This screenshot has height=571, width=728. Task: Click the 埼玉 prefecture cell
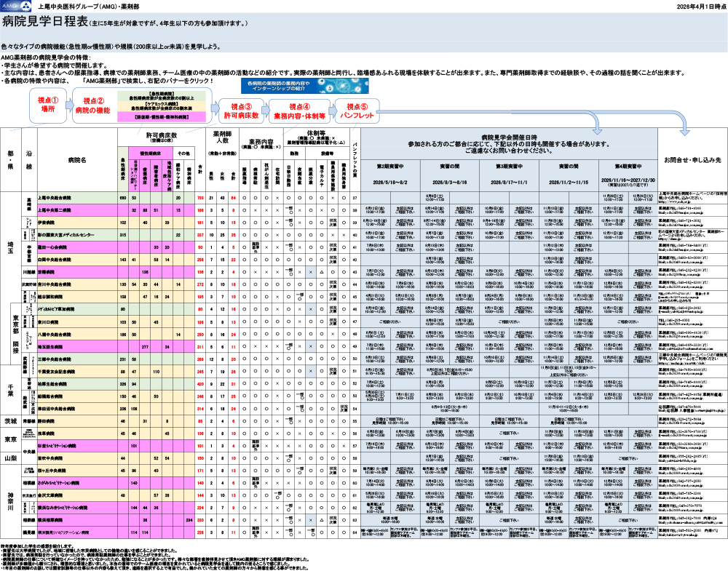[11, 247]
